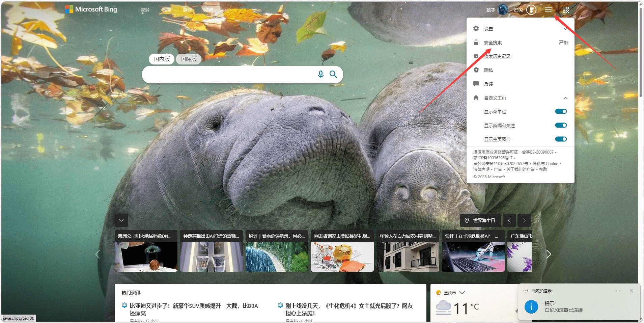Turn off the 显示主页图片 toggle
The image size is (644, 323).
tap(561, 139)
